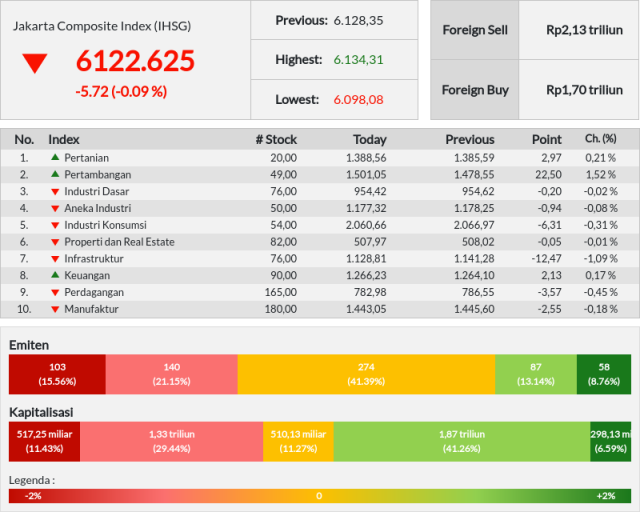Image resolution: width=640 pixels, height=512 pixels.
Task: Click Pertanian point change 2,97
Action: coord(551,158)
